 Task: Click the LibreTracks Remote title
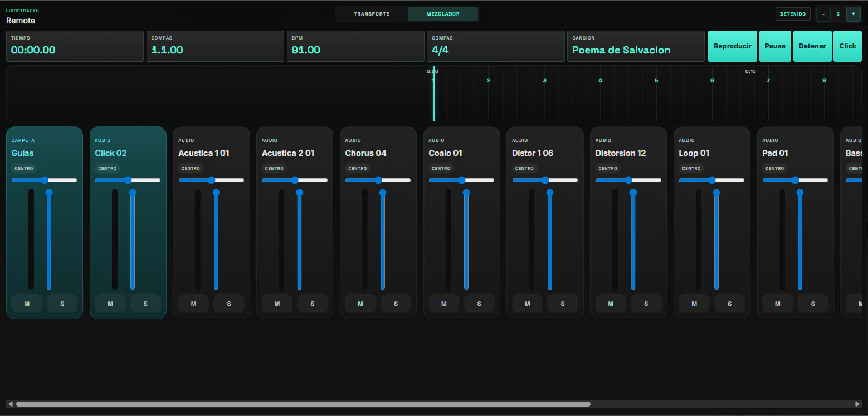[22, 17]
